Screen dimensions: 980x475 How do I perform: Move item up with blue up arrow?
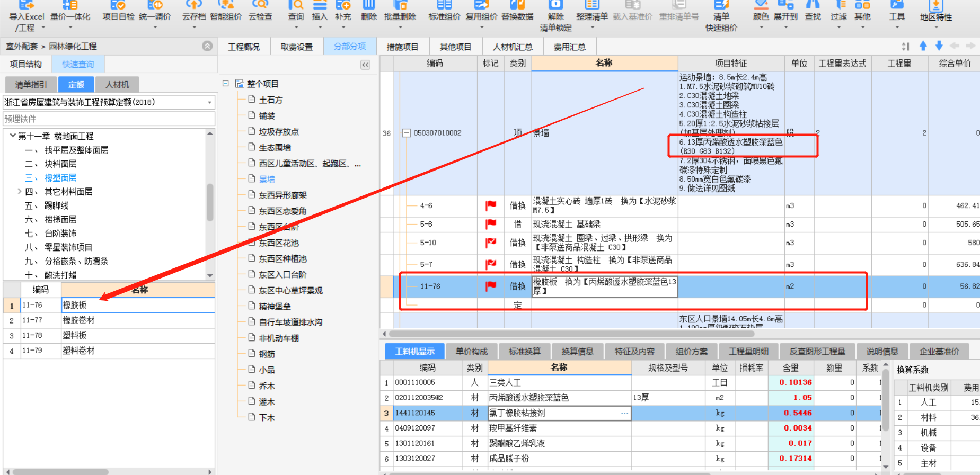click(923, 46)
